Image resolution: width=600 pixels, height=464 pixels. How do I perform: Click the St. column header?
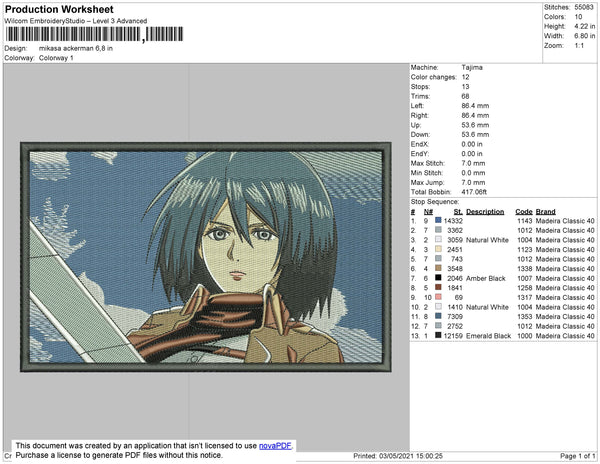click(x=458, y=212)
